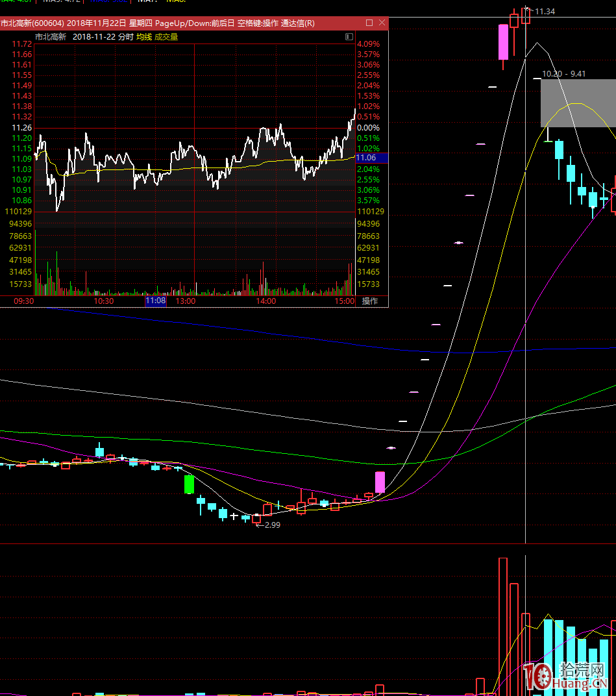Click the 11.34 high price label
Screen dimensions: 616x696
point(545,12)
